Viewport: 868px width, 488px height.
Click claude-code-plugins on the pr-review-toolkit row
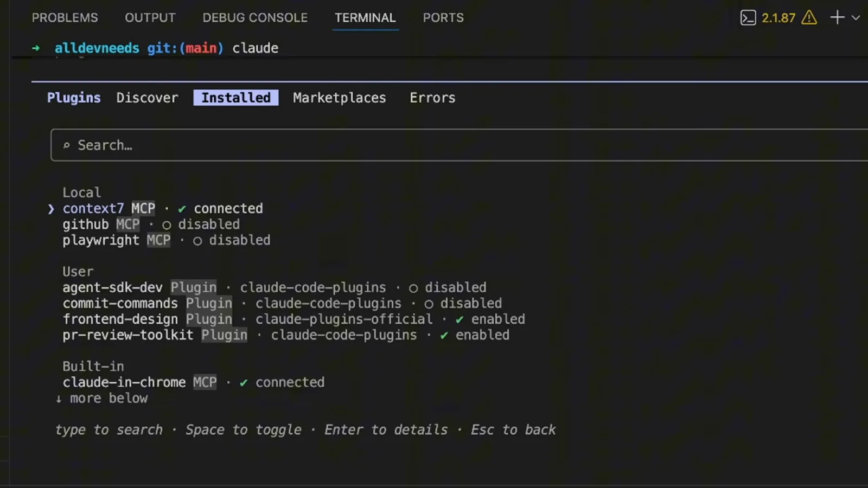point(344,335)
